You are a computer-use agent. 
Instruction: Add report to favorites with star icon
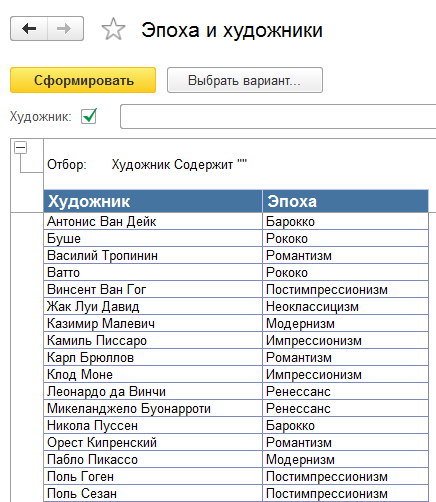click(113, 29)
